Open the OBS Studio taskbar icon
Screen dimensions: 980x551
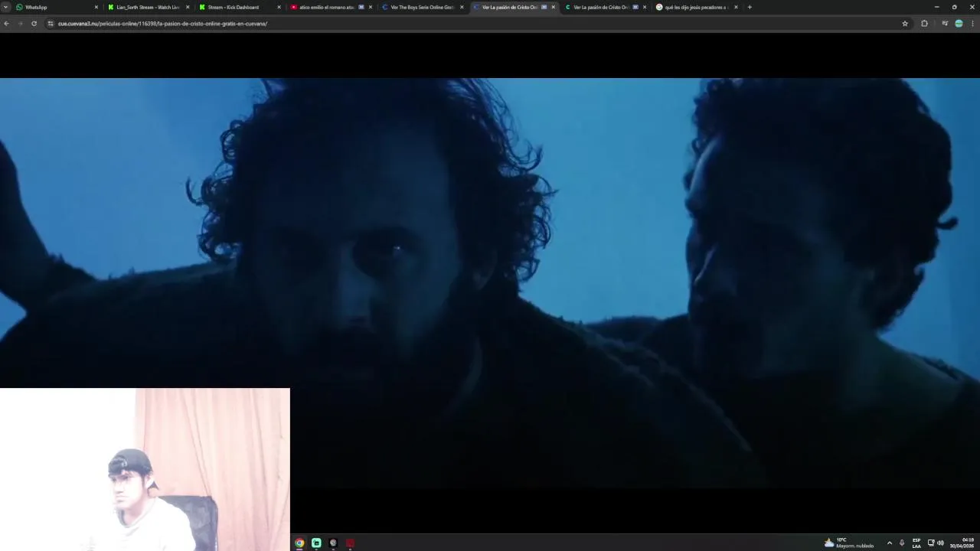coord(333,543)
